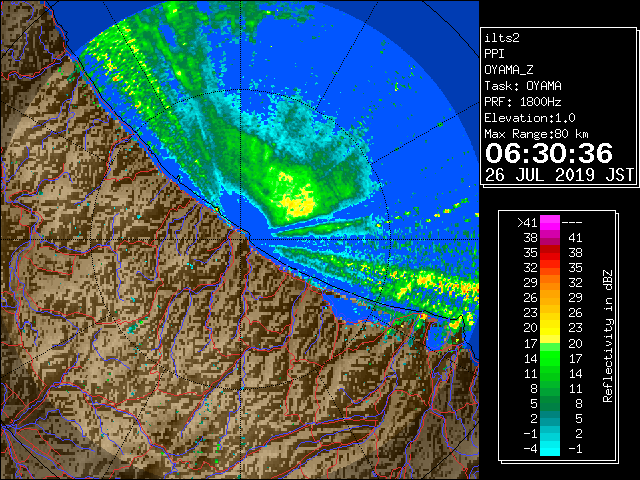640x480 pixels.
Task: Click the ">41" legend label
Action: click(527, 223)
